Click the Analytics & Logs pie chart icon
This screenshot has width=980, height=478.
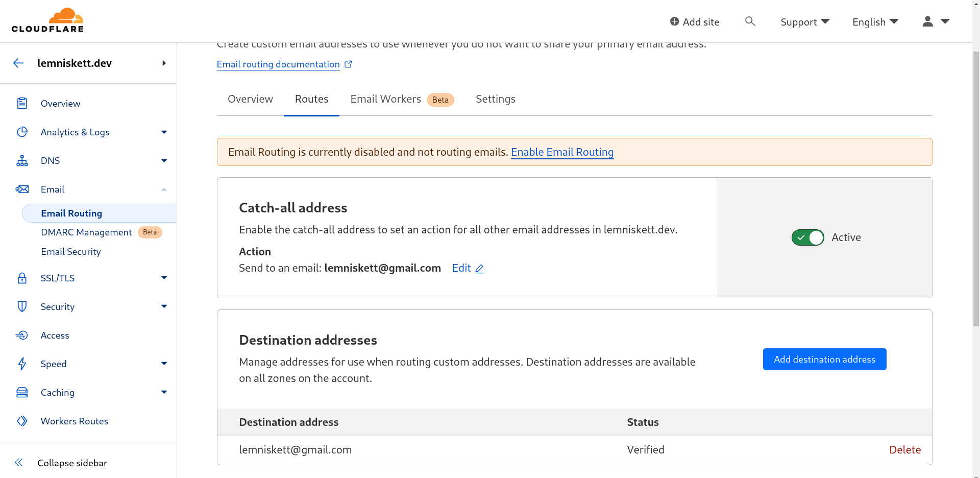coord(22,132)
